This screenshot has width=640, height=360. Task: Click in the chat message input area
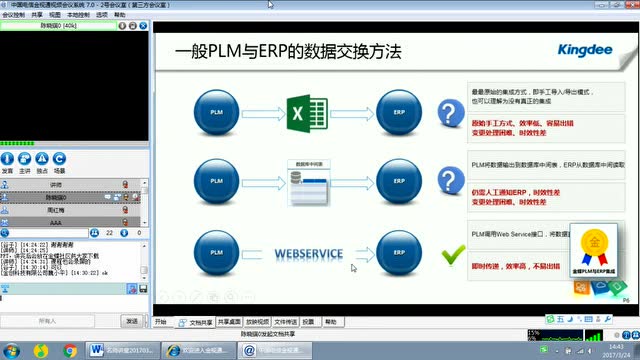click(x=74, y=304)
